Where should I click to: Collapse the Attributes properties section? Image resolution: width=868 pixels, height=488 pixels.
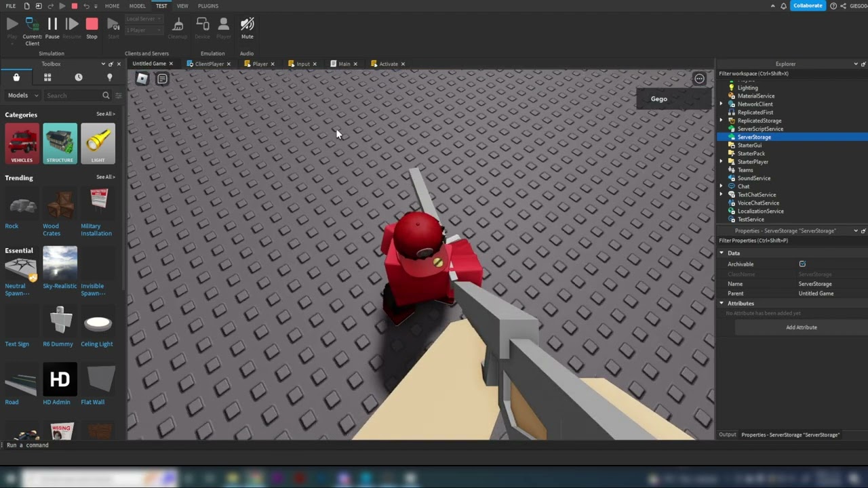(x=722, y=303)
